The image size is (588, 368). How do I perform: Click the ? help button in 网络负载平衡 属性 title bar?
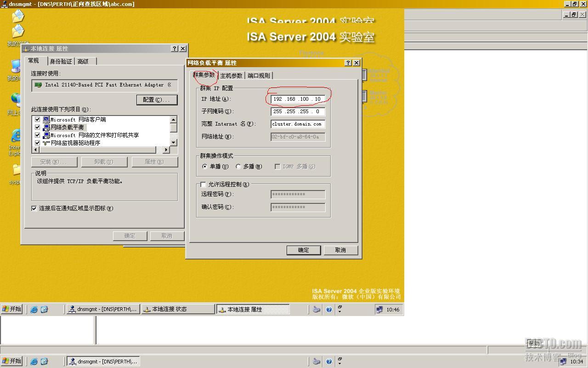(348, 63)
